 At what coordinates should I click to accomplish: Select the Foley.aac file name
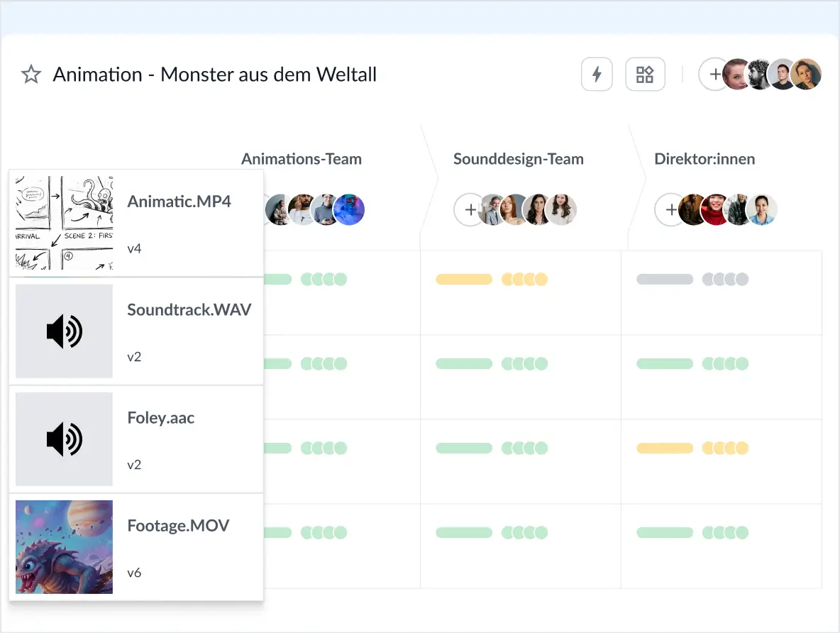(161, 418)
